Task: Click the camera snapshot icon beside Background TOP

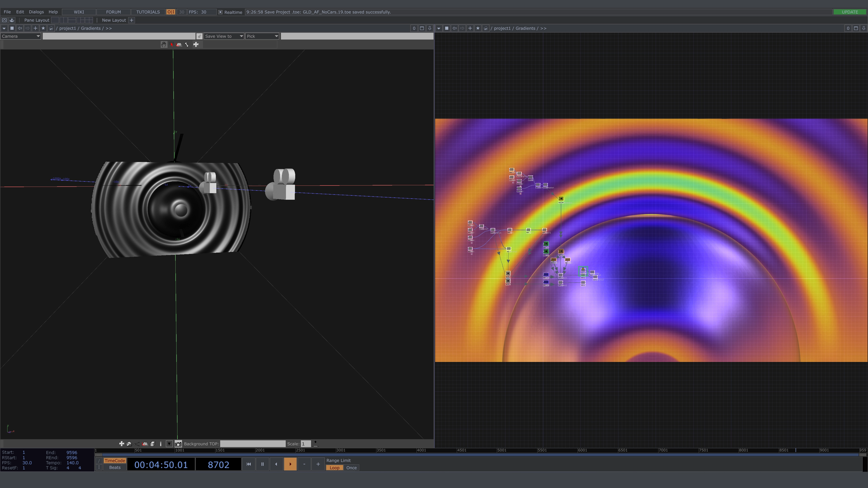Action: [178, 444]
